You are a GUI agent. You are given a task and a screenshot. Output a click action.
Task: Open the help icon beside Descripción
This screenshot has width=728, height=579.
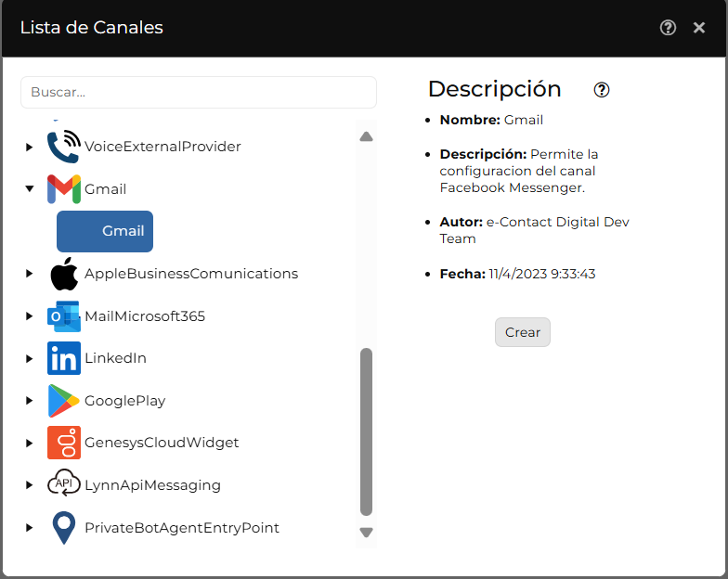[602, 89]
